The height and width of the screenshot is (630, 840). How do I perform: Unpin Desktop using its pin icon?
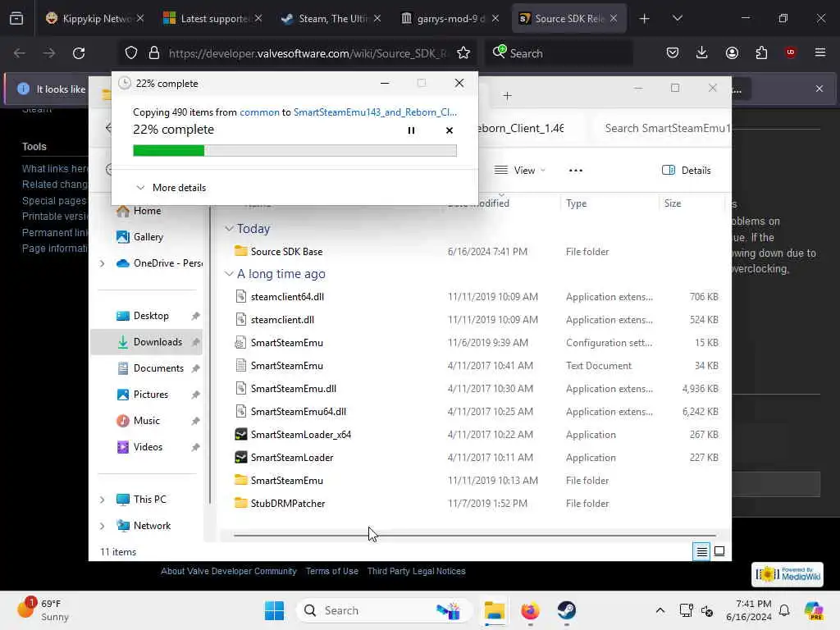pos(195,316)
